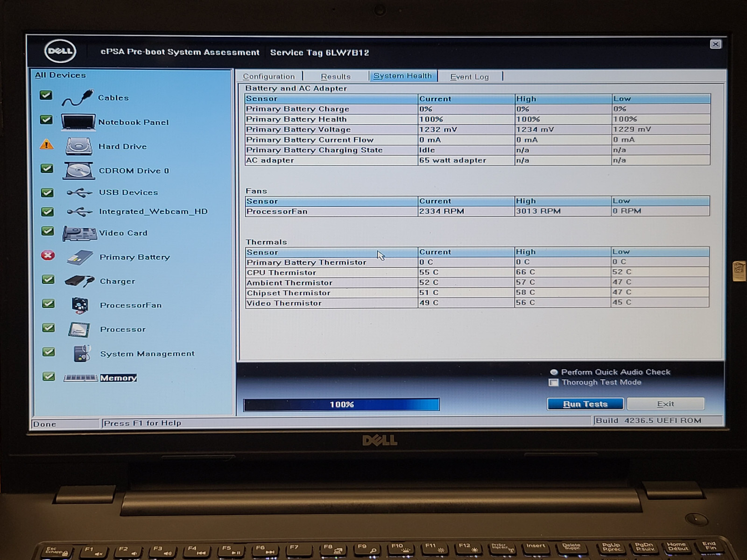Select the Cables device icon
This screenshot has height=560, width=747.
click(x=78, y=98)
